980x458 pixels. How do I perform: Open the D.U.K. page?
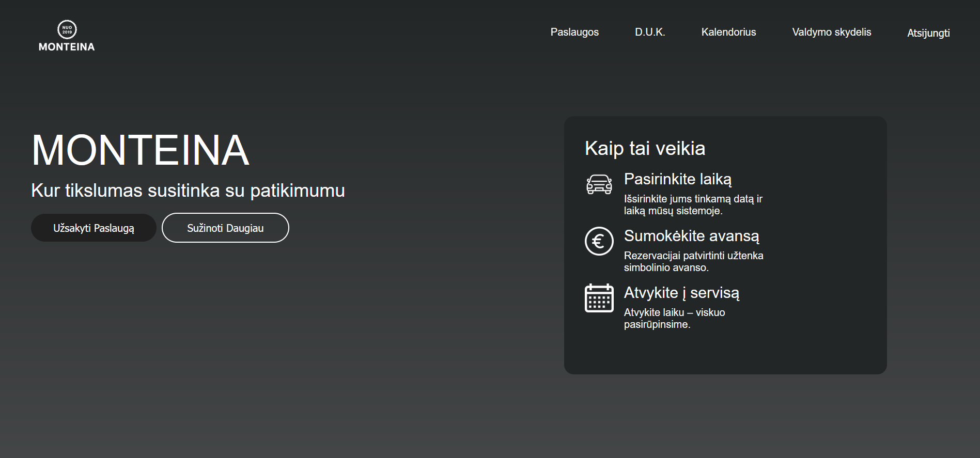coord(650,32)
